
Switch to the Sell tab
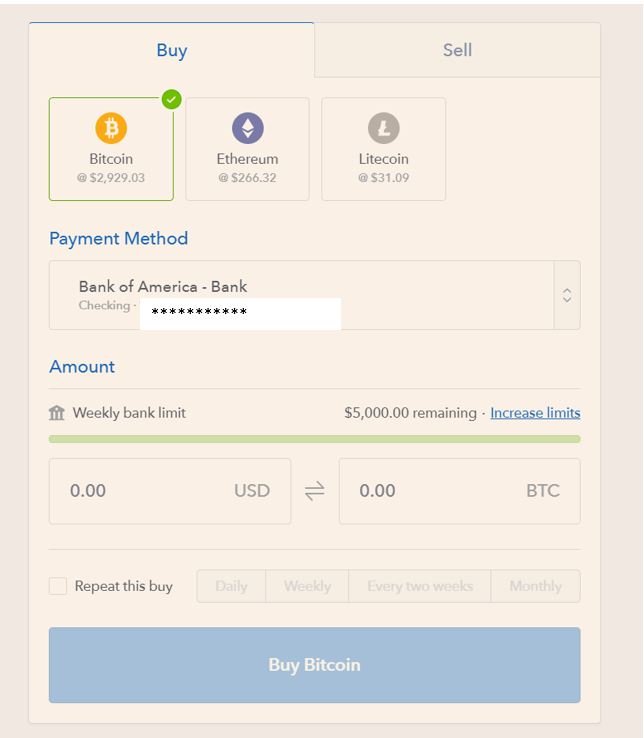tap(457, 50)
